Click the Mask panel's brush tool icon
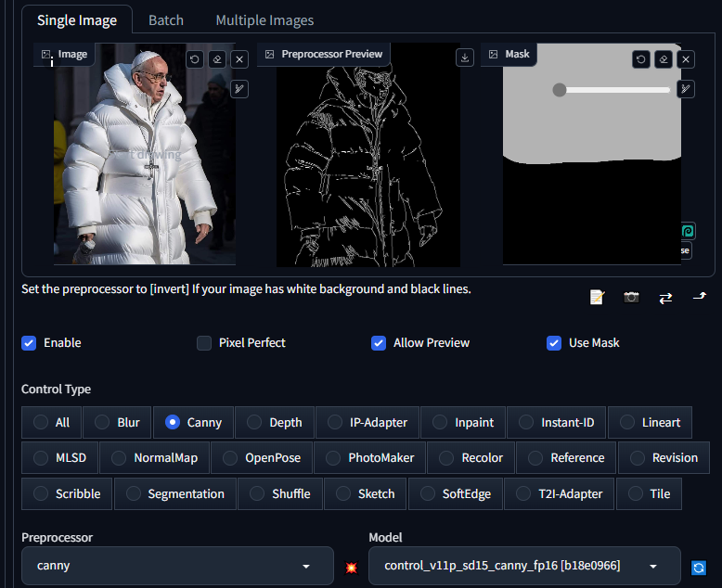Viewport: 722px width, 588px height. pos(686,89)
